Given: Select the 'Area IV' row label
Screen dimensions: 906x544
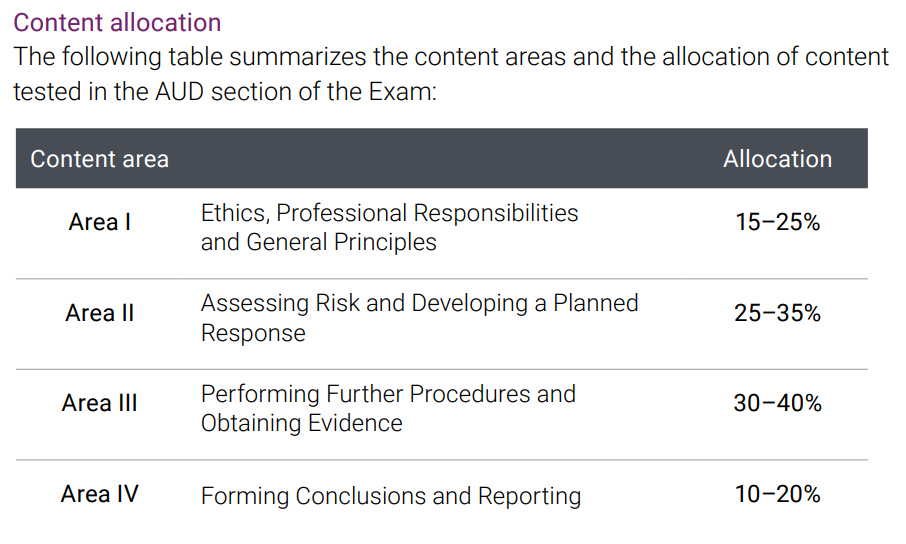Looking at the screenshot, I should [99, 494].
